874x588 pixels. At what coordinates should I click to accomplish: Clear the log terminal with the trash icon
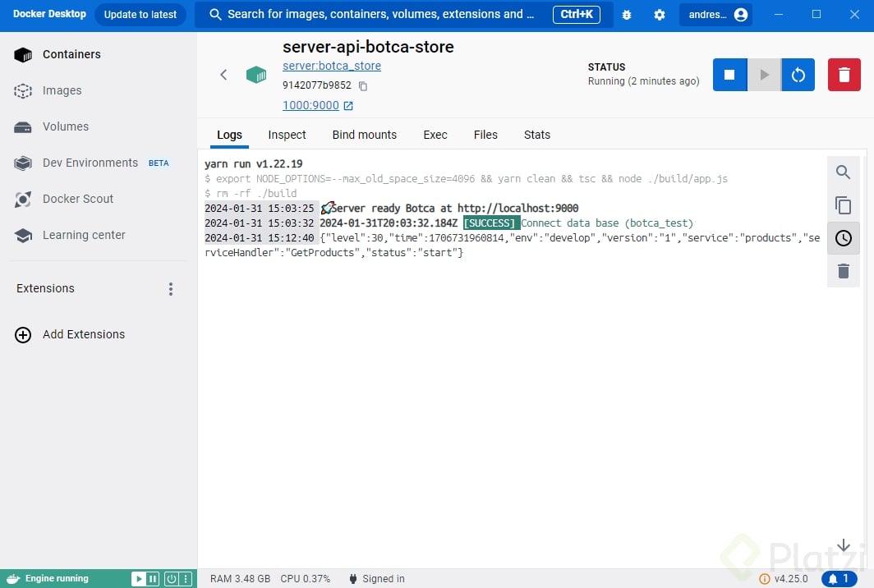(x=843, y=271)
